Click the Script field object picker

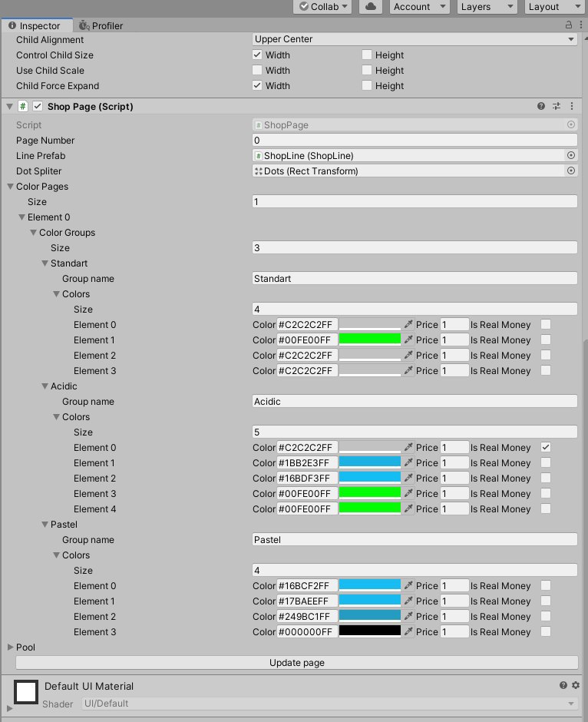(x=571, y=124)
